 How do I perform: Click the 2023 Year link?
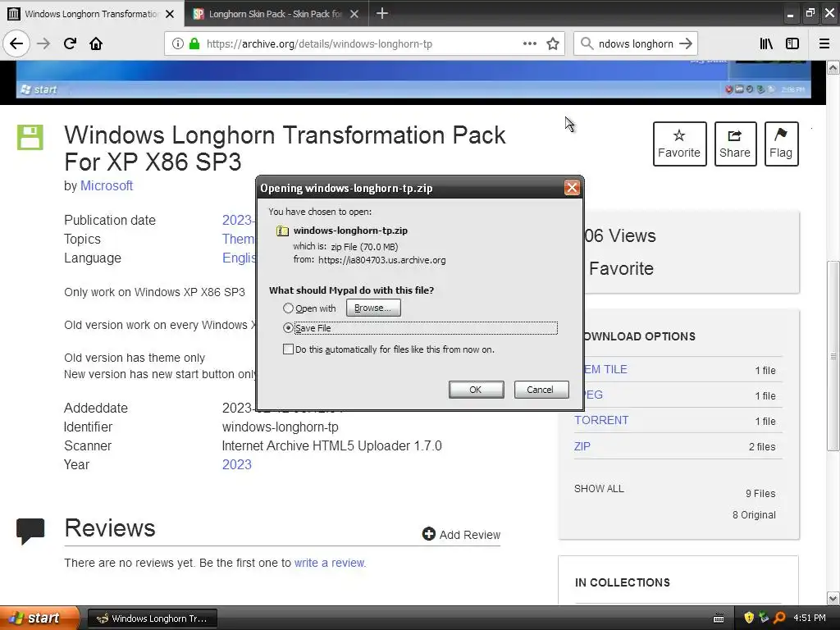pyautogui.click(x=237, y=464)
